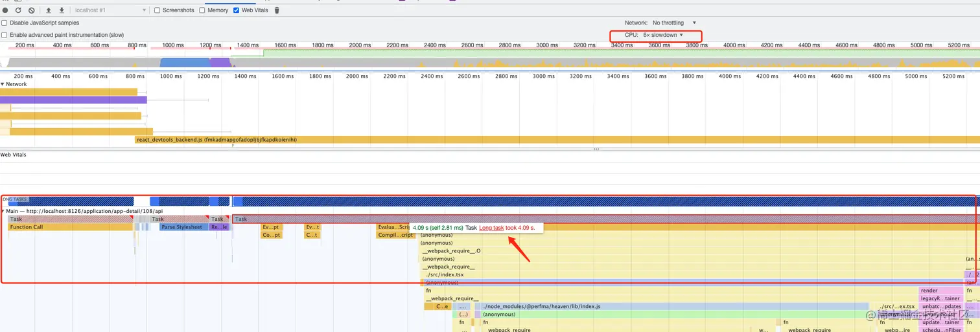Image resolution: width=980 pixels, height=332 pixels.
Task: Click the 2000 ms overview ruler mark
Action: 360,45
